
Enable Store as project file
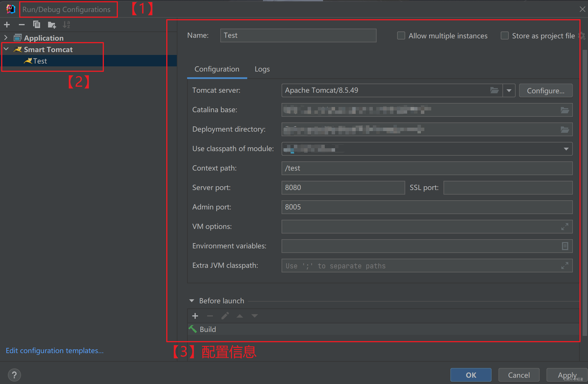point(505,36)
